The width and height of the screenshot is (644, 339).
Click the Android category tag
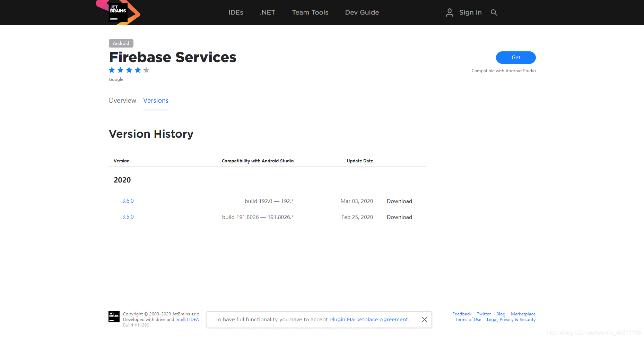pyautogui.click(x=121, y=43)
